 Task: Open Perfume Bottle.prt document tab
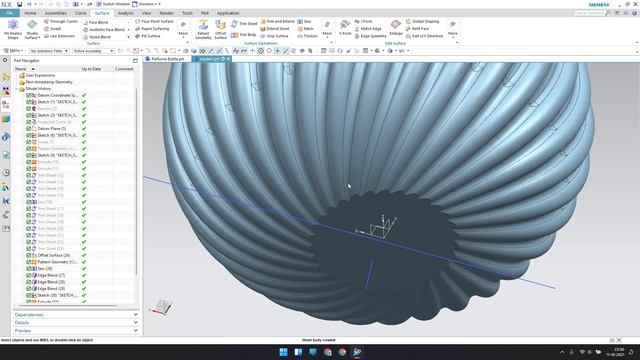(165, 59)
